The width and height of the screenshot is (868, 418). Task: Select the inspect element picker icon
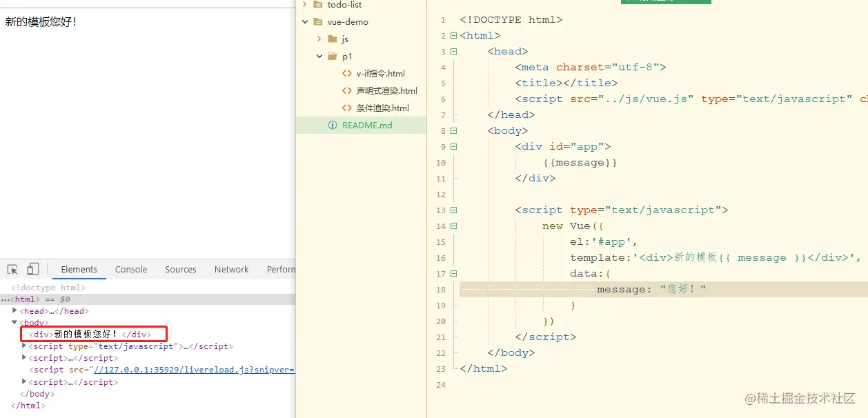click(12, 269)
